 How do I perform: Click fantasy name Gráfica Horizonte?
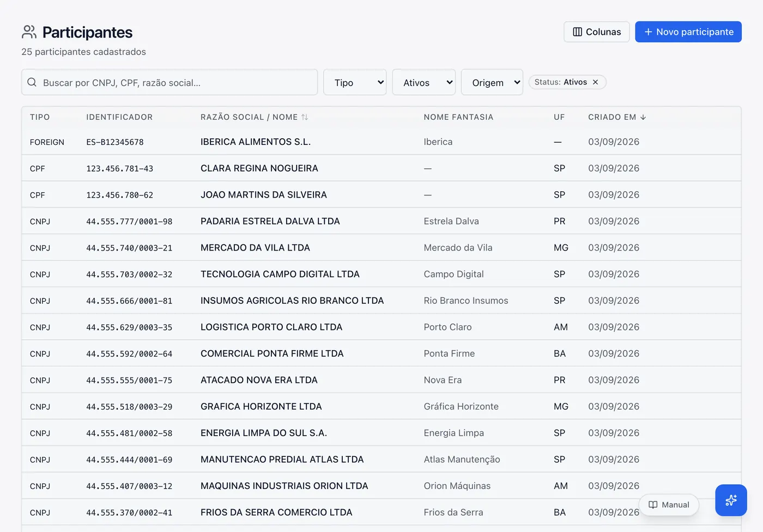coord(461,407)
